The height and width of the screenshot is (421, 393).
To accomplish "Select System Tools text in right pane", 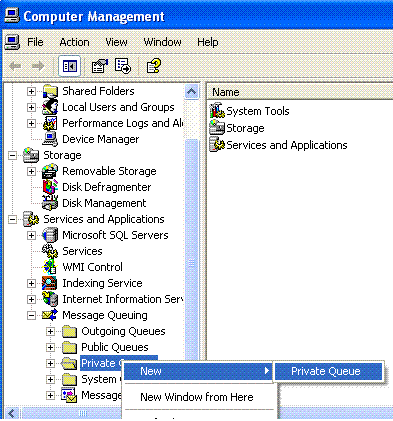I will [x=258, y=111].
